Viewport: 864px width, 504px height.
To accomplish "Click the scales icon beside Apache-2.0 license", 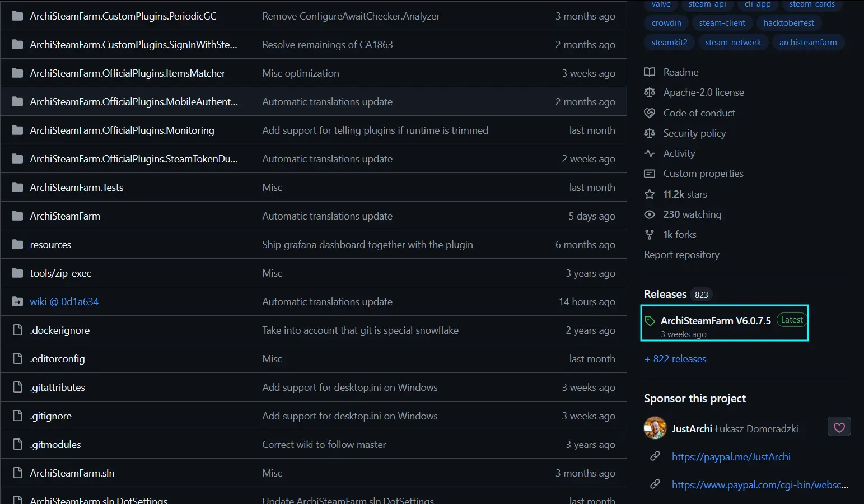I will (x=650, y=92).
